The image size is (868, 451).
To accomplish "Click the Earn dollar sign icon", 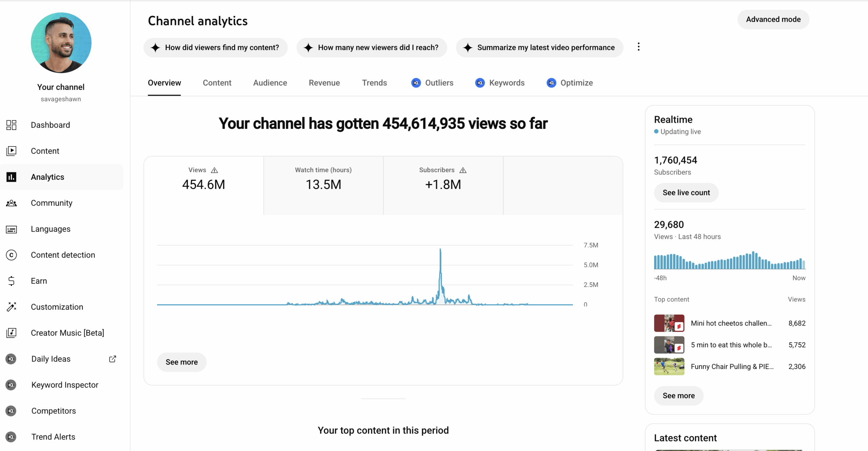I will click(x=11, y=281).
